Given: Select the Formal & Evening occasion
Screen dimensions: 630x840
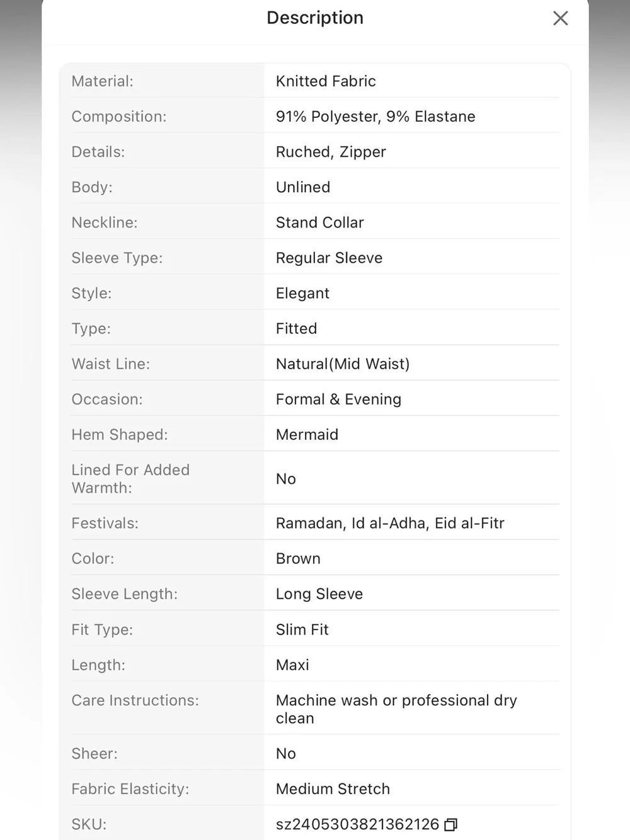Looking at the screenshot, I should (x=338, y=399).
